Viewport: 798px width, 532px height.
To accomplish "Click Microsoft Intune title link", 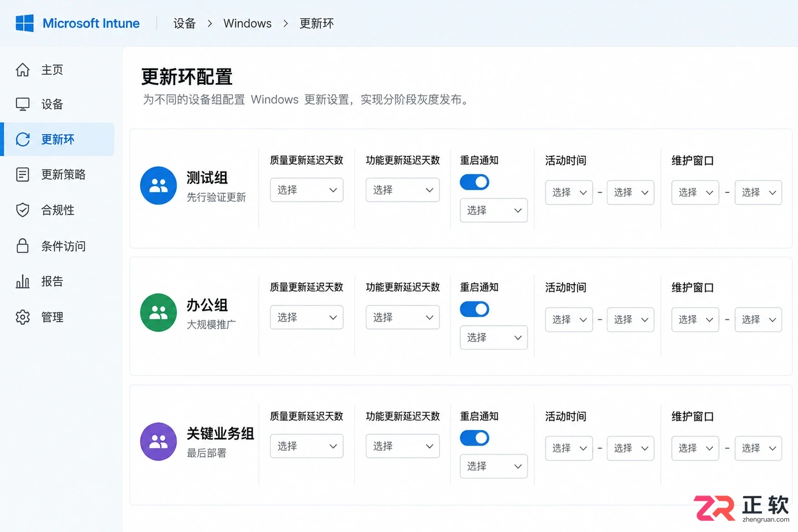I will pos(91,23).
